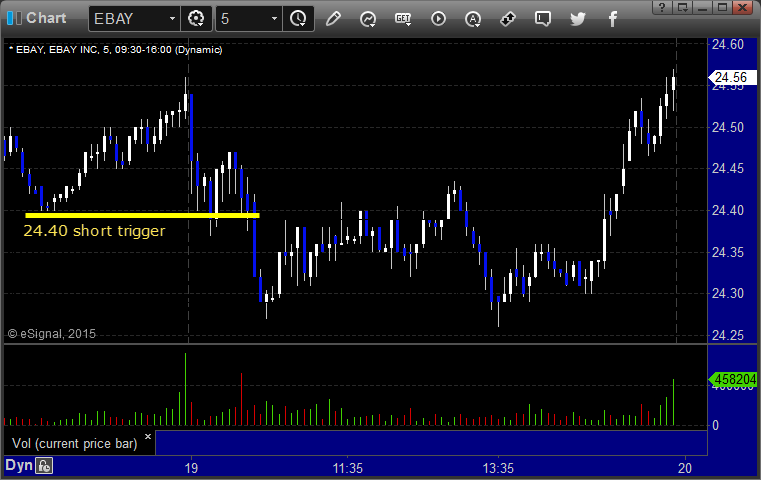Close the Vol current price bar tab
The width and height of the screenshot is (761, 480).
tap(148, 436)
